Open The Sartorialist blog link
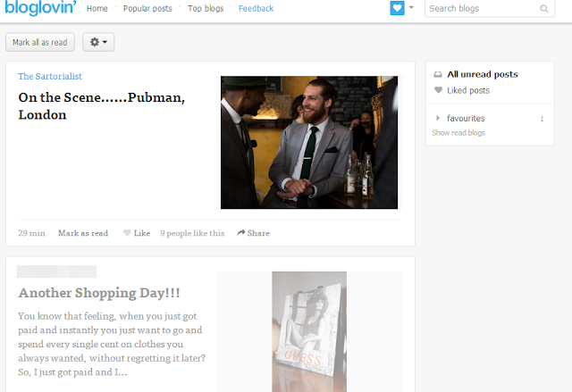This screenshot has height=392, width=572. coord(50,76)
